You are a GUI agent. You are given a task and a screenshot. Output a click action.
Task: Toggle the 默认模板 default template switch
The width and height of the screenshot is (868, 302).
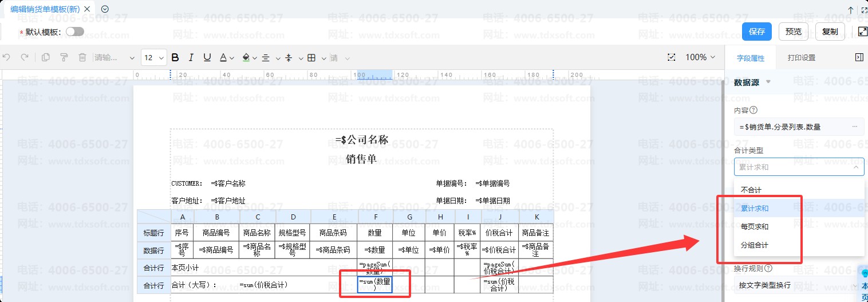click(74, 32)
